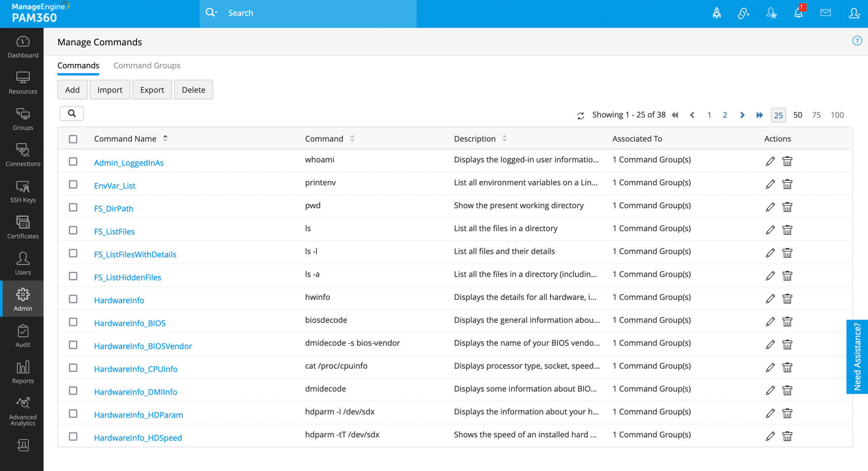Select Certificates from the left sidebar

pos(23,227)
